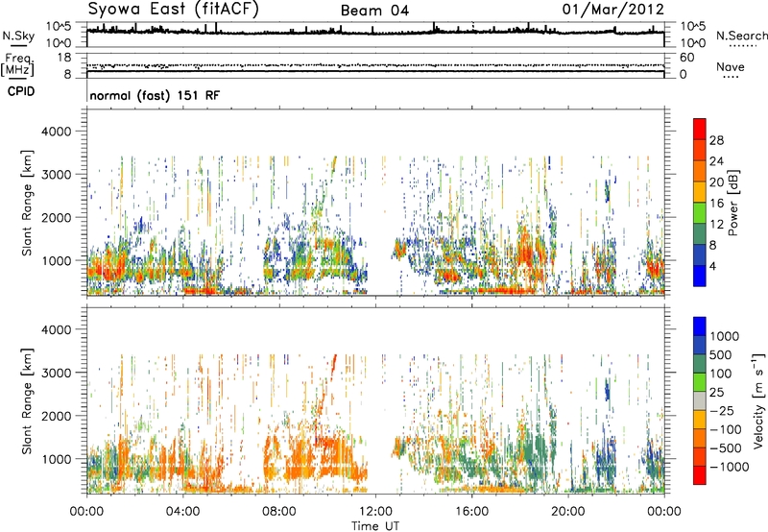
Task: Click the "2000" tick of the power panel
Action: [57, 217]
